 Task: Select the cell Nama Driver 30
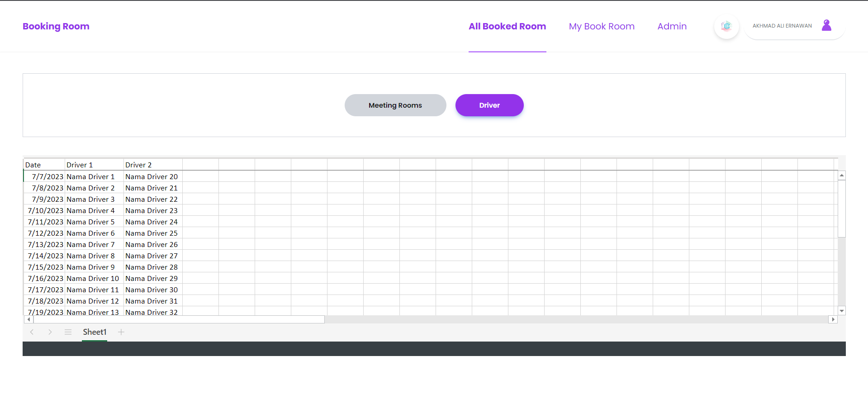153,290
